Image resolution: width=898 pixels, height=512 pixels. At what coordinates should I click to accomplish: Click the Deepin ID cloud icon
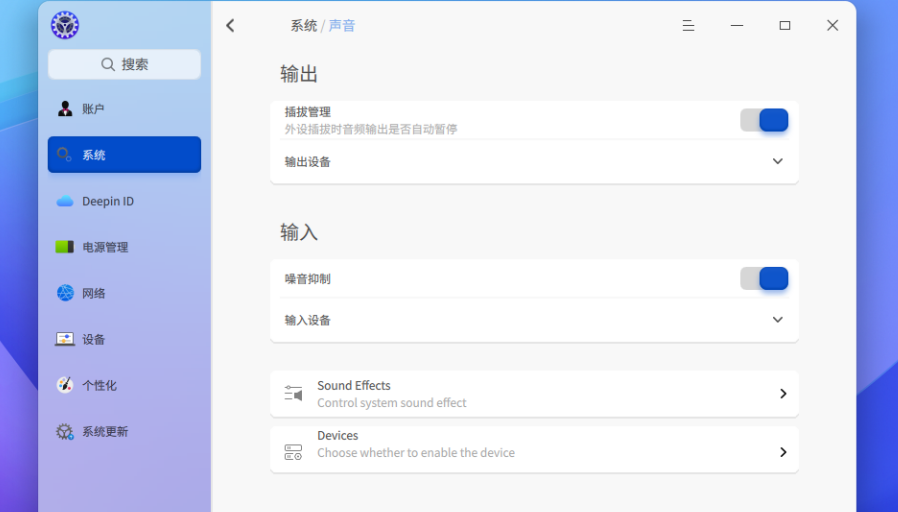[65, 201]
